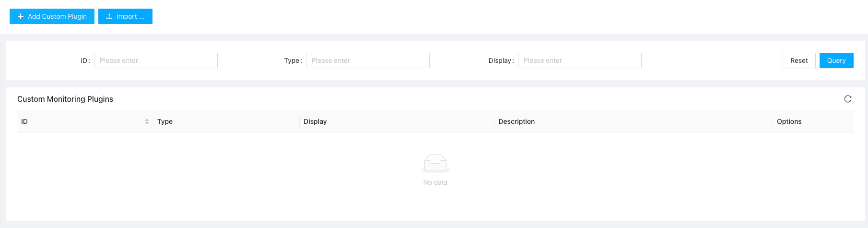Select the Type column header

pos(165,121)
